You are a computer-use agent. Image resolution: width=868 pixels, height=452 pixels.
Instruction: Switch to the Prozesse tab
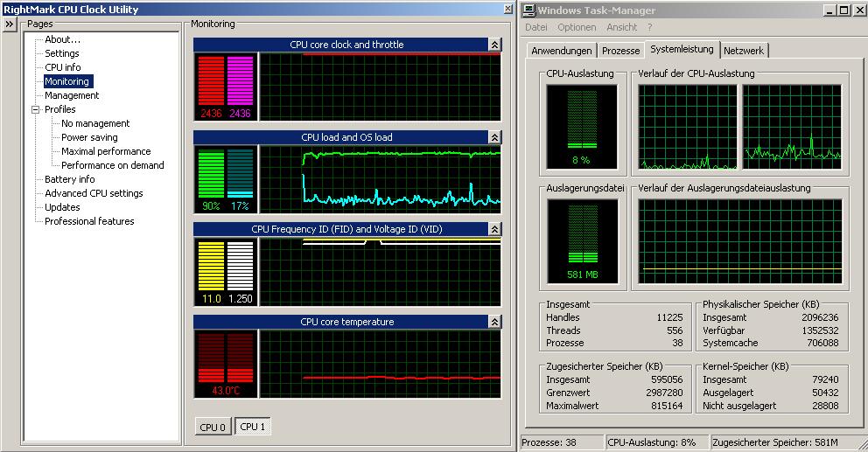click(x=620, y=51)
